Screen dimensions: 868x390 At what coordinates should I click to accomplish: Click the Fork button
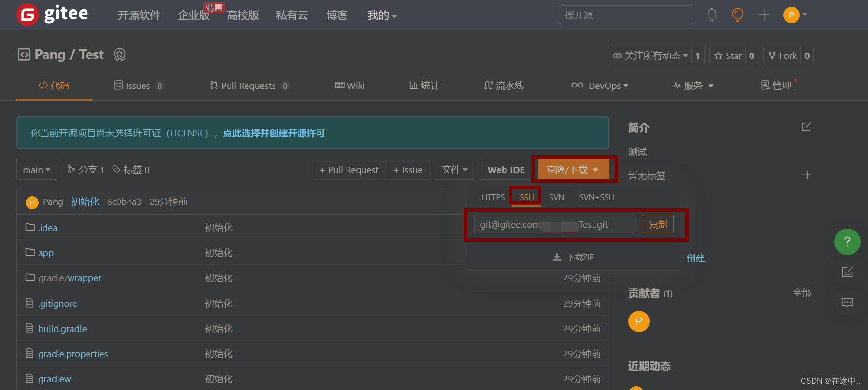tap(782, 56)
